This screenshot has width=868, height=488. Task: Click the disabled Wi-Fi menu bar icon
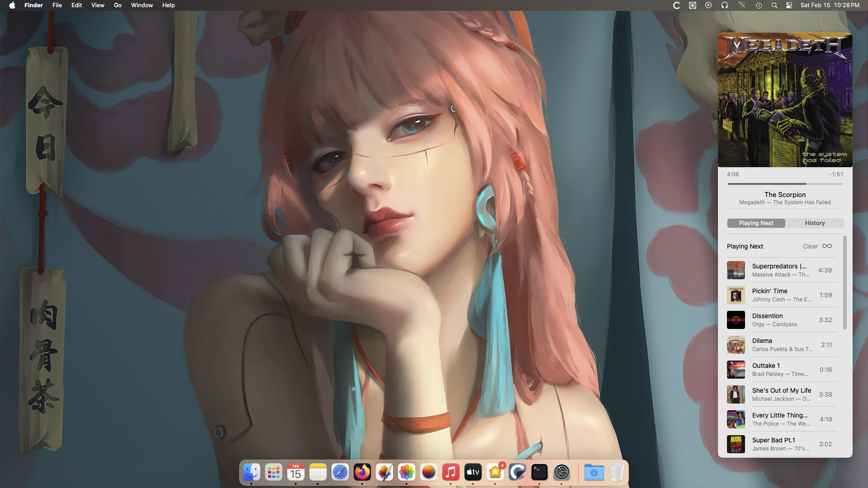click(742, 5)
